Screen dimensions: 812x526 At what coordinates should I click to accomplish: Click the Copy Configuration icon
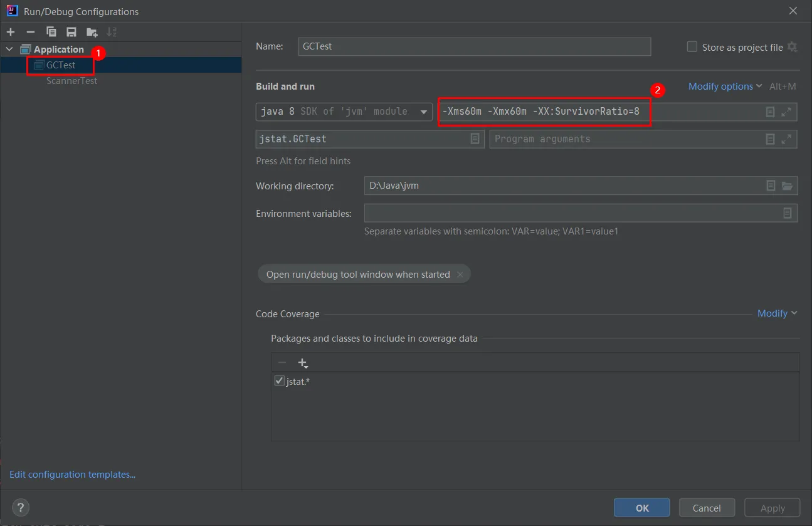pos(51,32)
